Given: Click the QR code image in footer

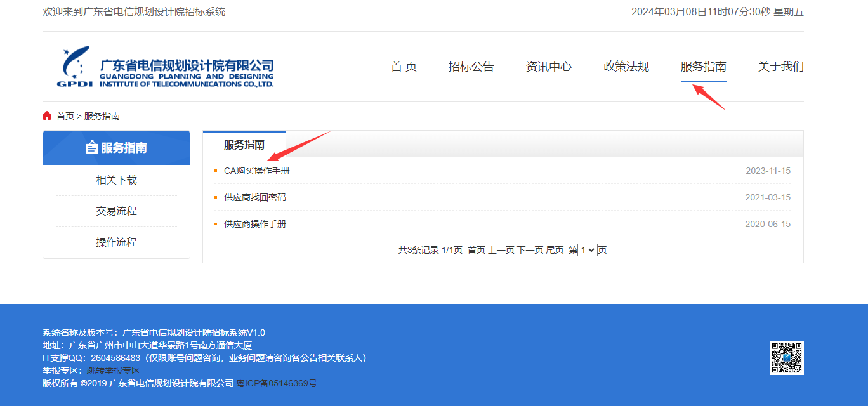Looking at the screenshot, I should pyautogui.click(x=786, y=358).
